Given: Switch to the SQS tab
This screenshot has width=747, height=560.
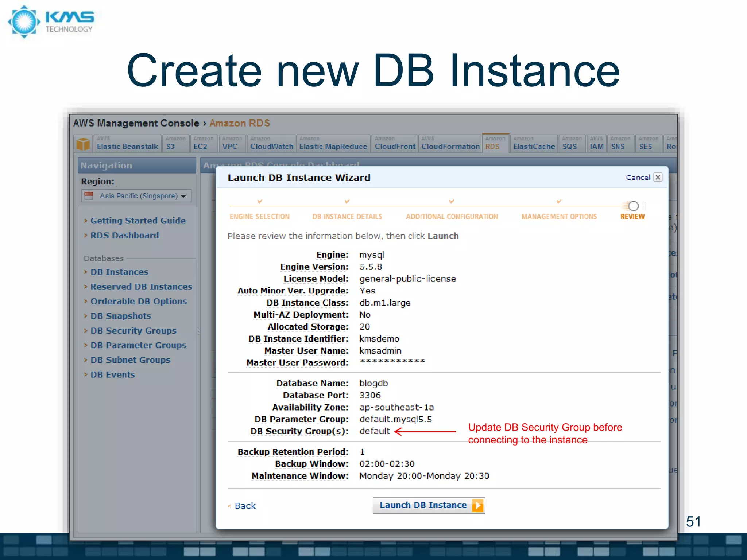Looking at the screenshot, I should coord(572,143).
